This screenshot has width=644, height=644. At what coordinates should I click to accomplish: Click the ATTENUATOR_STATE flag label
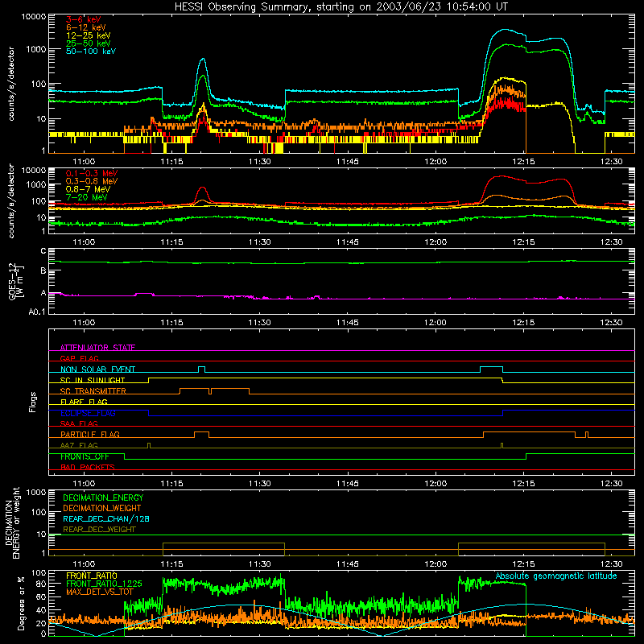click(97, 348)
